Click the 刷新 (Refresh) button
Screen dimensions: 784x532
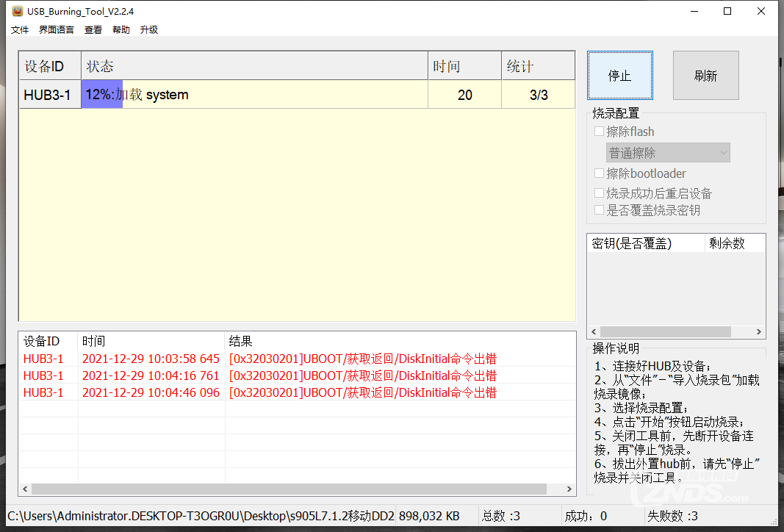click(x=705, y=75)
